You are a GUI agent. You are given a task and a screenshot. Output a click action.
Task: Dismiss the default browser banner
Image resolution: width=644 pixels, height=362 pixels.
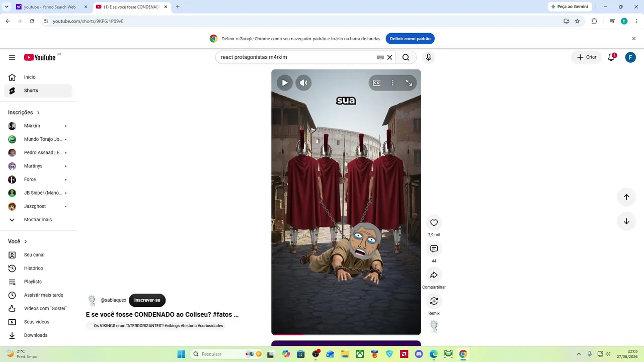(x=634, y=39)
